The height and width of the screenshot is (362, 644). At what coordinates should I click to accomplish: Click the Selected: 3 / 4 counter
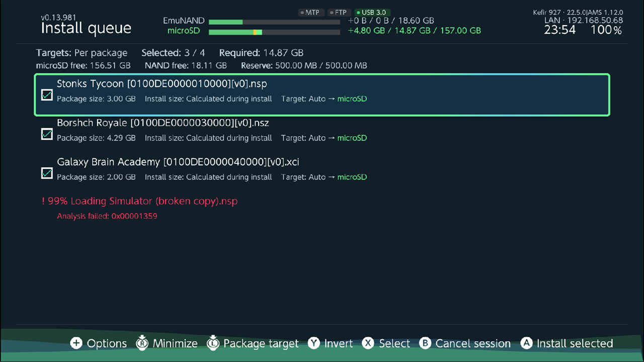[x=174, y=53]
